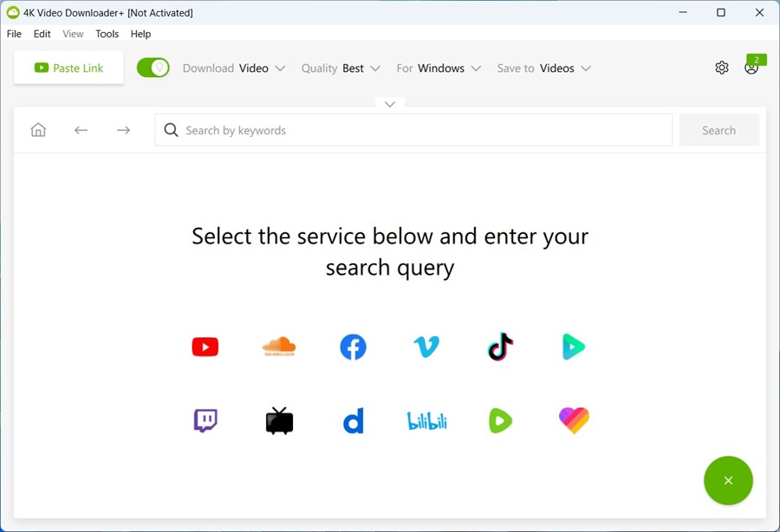Select the Twitch service
Viewport: 780px width, 532px height.
click(x=205, y=420)
